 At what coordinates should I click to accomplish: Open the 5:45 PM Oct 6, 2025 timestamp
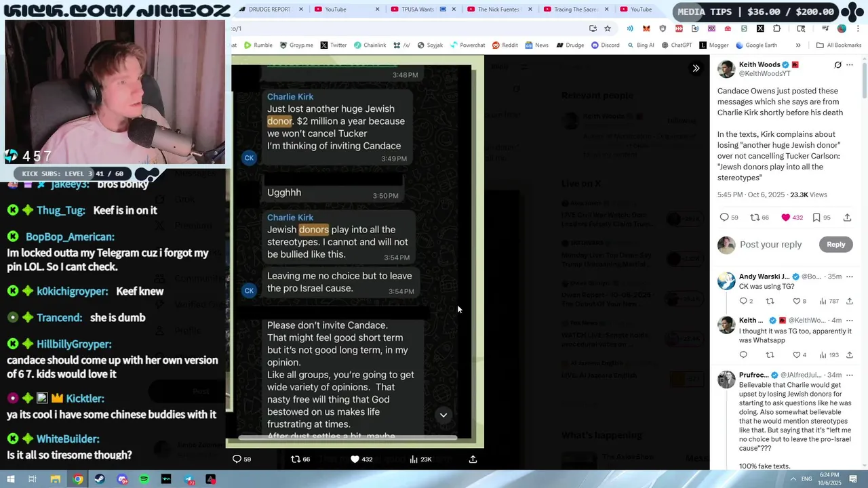tap(751, 195)
